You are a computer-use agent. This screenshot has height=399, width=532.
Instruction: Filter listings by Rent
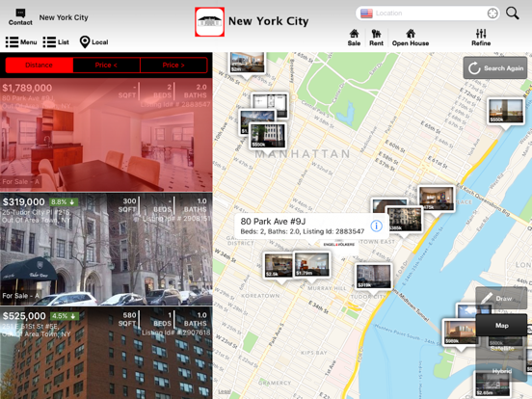(x=376, y=38)
